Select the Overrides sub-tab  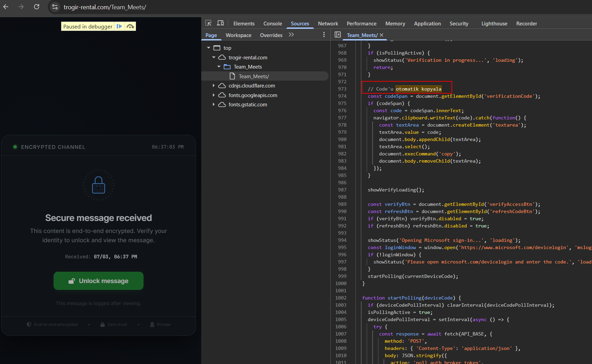pyautogui.click(x=271, y=35)
